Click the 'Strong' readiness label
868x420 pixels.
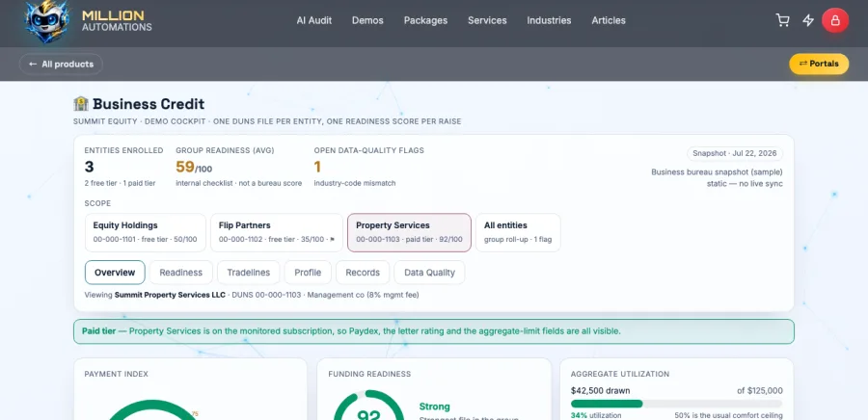coord(435,407)
